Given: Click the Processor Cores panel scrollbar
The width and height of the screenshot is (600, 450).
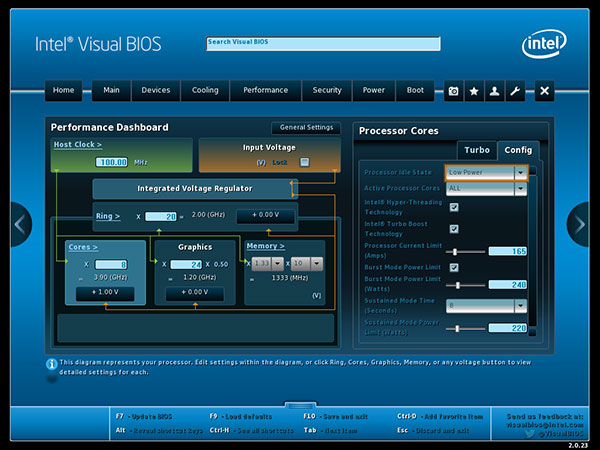Looking at the screenshot, I should 532,251.
